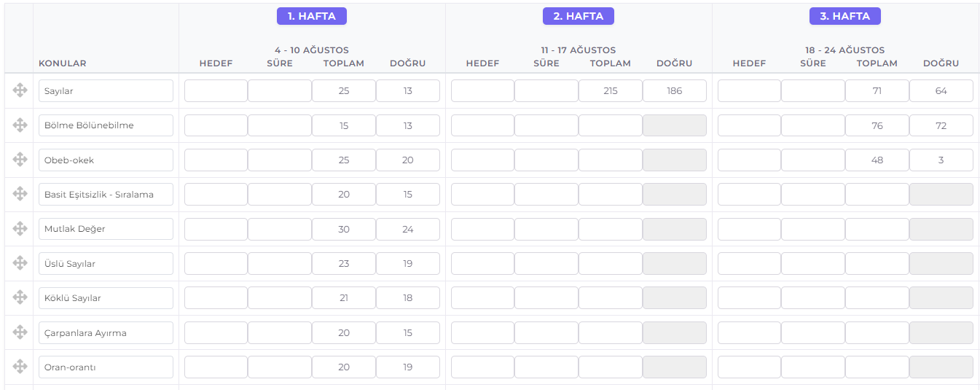The width and height of the screenshot is (980, 390).
Task: Focus week 1 SÜRE field for Mutlak Değer
Action: click(280, 230)
